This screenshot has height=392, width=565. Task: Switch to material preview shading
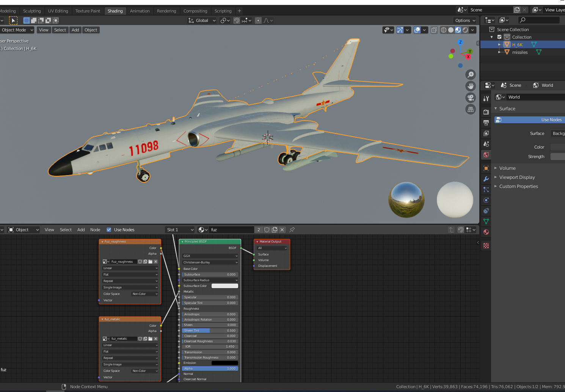tap(458, 30)
